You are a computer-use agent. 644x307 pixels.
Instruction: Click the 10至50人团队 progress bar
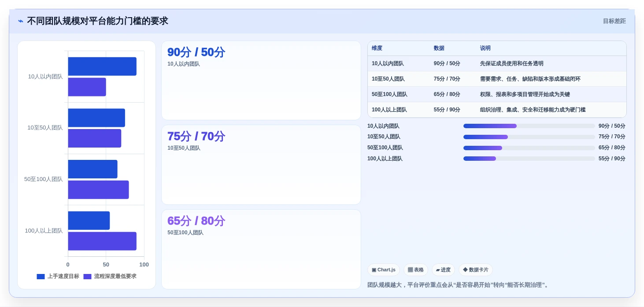coord(529,137)
